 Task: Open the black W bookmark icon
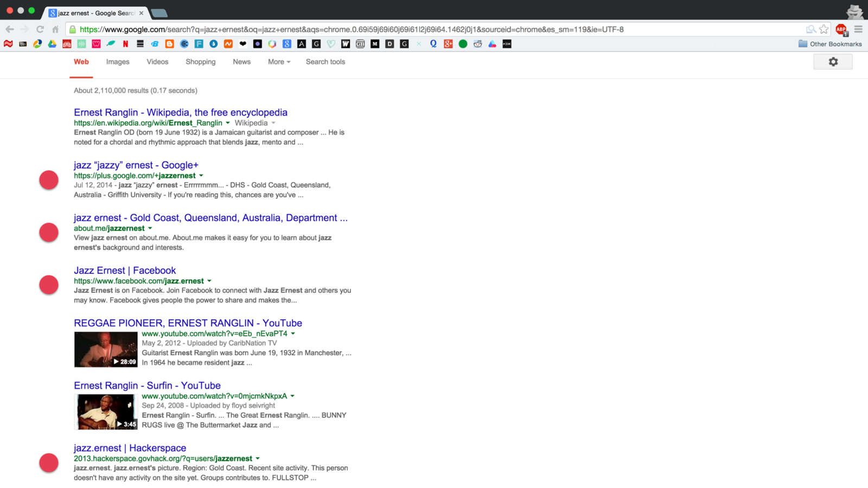[346, 44]
